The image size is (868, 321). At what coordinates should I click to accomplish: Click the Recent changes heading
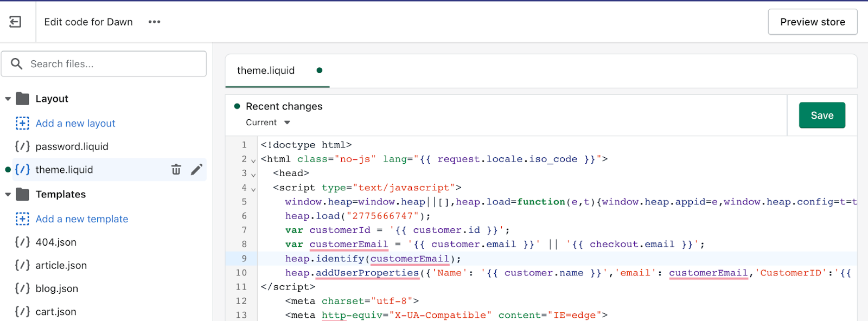284,106
